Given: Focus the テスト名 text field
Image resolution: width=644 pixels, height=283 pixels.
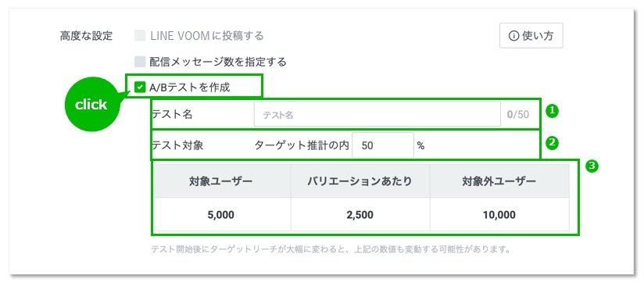Looking at the screenshot, I should tap(377, 114).
